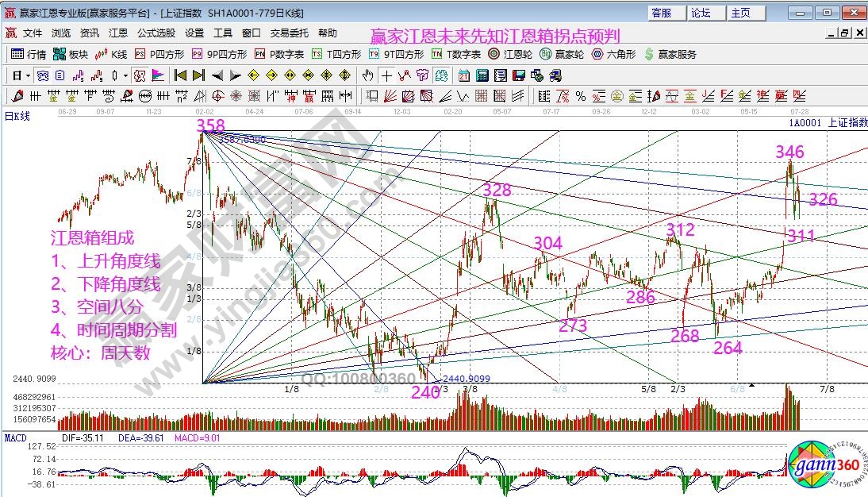Click the 日K线 chart label
868x497 pixels.
click(17, 116)
